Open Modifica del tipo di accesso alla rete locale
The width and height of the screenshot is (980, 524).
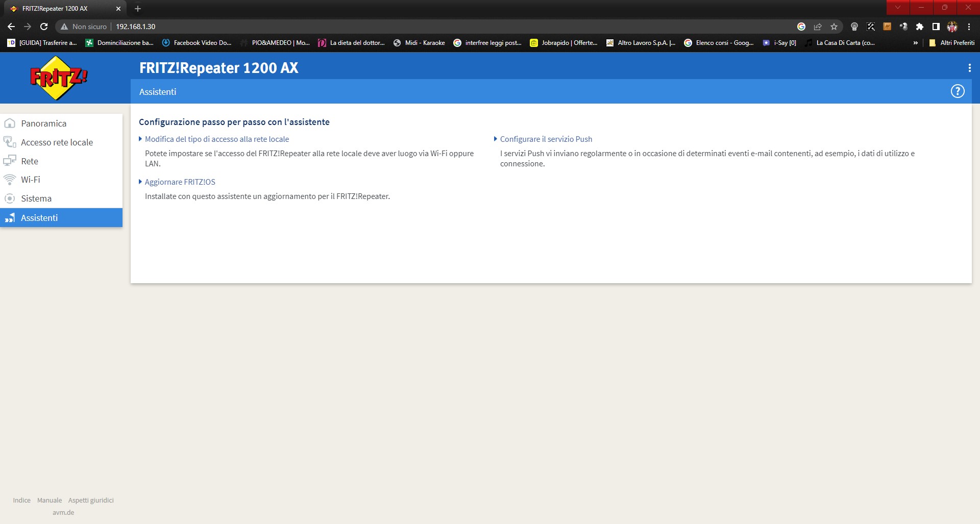[217, 139]
